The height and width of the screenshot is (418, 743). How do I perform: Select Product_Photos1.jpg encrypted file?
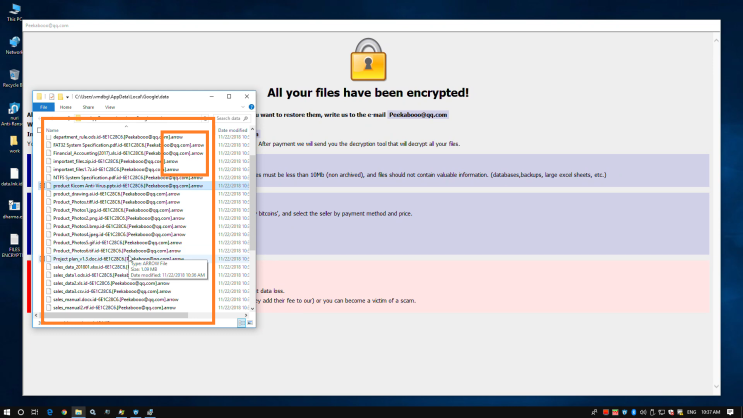[x=118, y=210]
